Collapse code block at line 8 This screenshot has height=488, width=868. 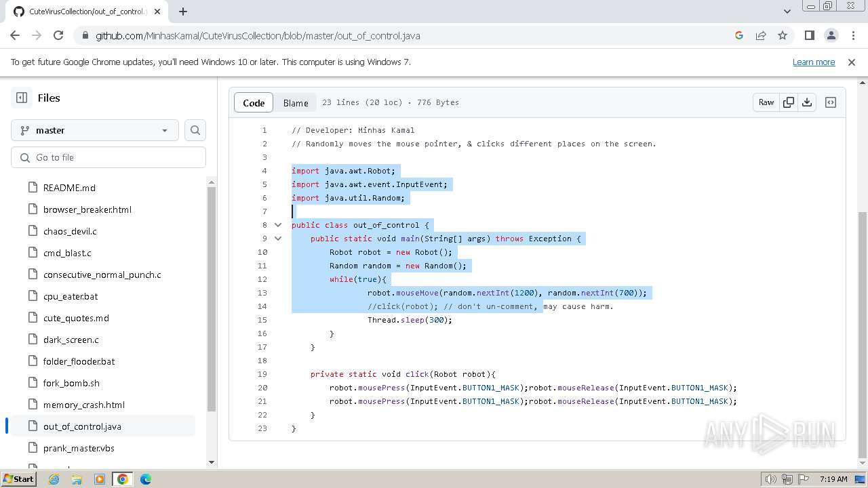point(278,225)
